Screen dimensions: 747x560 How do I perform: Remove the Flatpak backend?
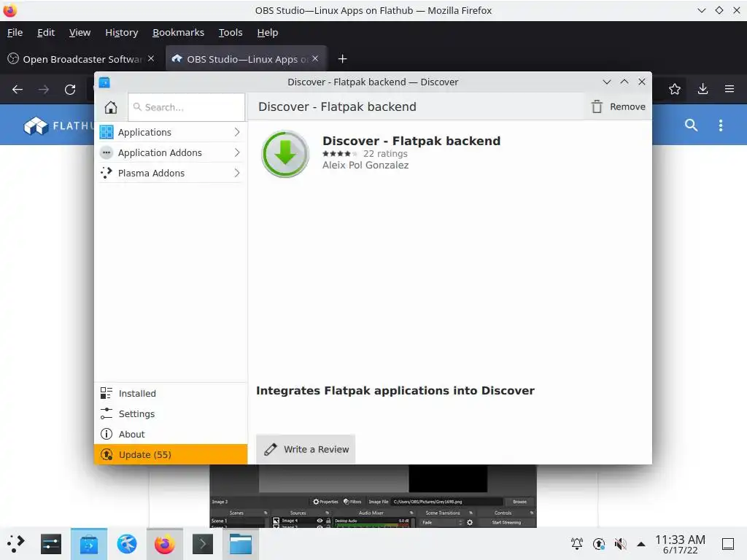[x=618, y=106]
